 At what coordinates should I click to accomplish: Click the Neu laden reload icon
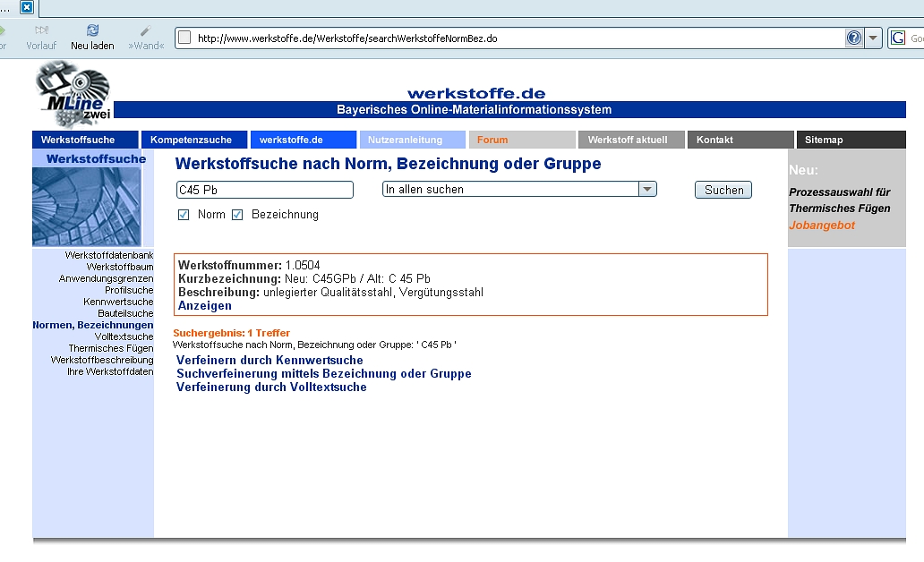92,30
